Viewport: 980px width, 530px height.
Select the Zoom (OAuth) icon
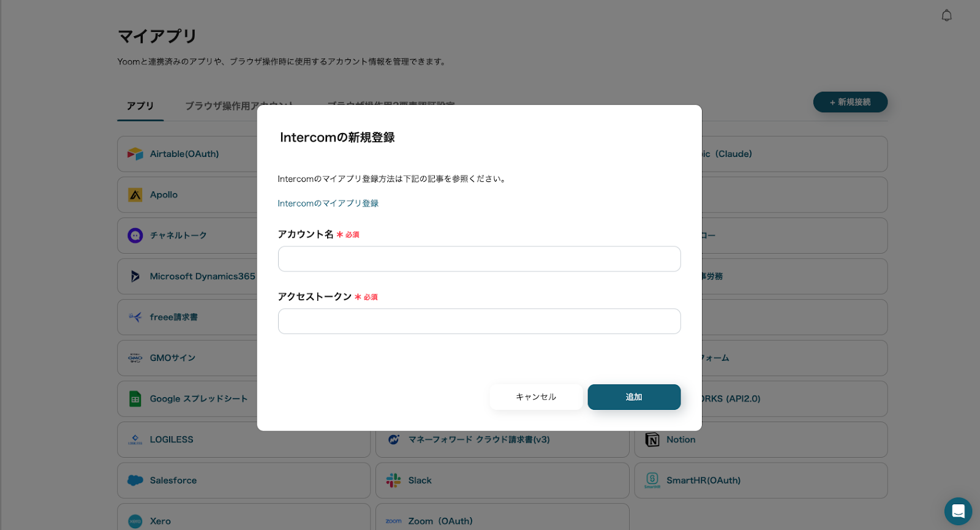394,521
